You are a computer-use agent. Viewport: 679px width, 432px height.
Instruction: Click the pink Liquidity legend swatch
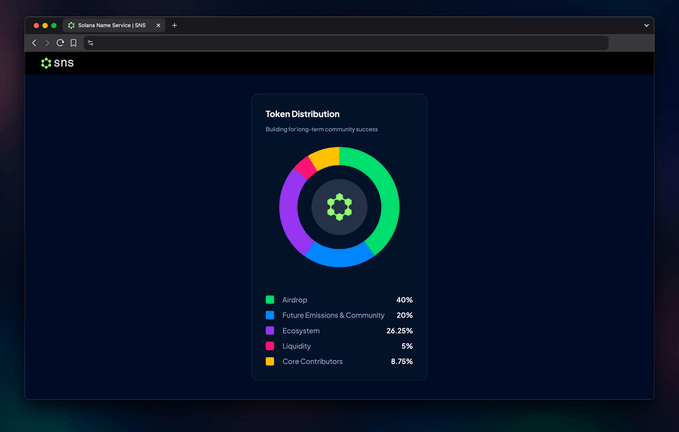pos(270,346)
